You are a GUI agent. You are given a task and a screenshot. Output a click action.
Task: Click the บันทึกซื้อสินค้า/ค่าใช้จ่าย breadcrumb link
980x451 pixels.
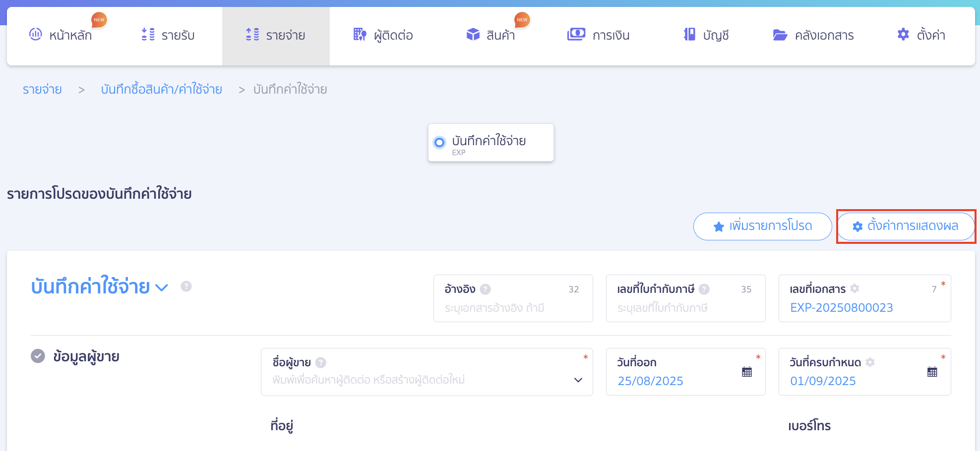[x=162, y=90]
